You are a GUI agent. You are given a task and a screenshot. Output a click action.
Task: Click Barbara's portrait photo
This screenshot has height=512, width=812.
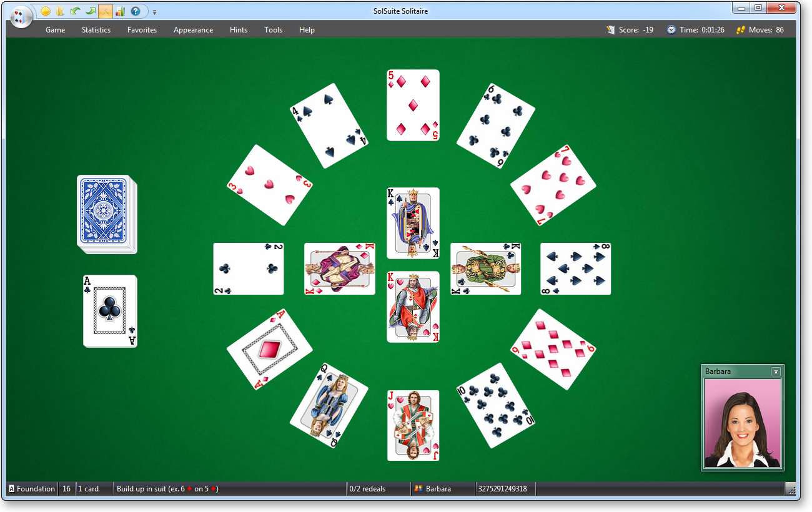(x=742, y=423)
